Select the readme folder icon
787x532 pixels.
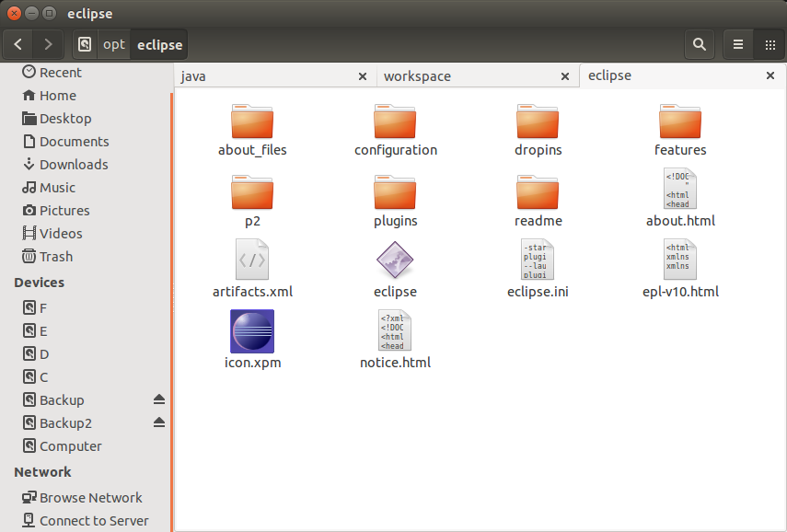click(538, 192)
